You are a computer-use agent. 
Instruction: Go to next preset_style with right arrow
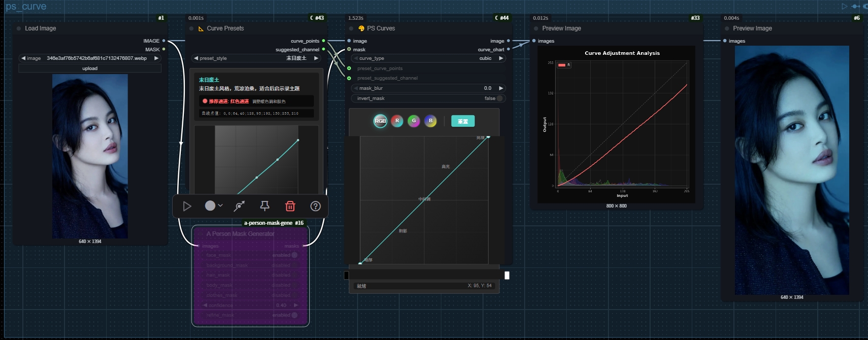pyautogui.click(x=316, y=58)
